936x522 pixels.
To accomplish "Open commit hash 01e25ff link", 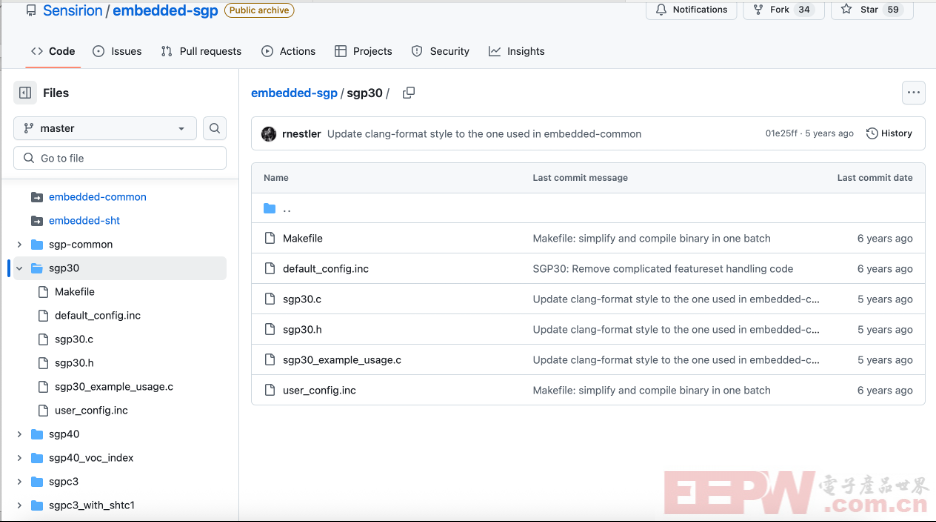I will (781, 133).
